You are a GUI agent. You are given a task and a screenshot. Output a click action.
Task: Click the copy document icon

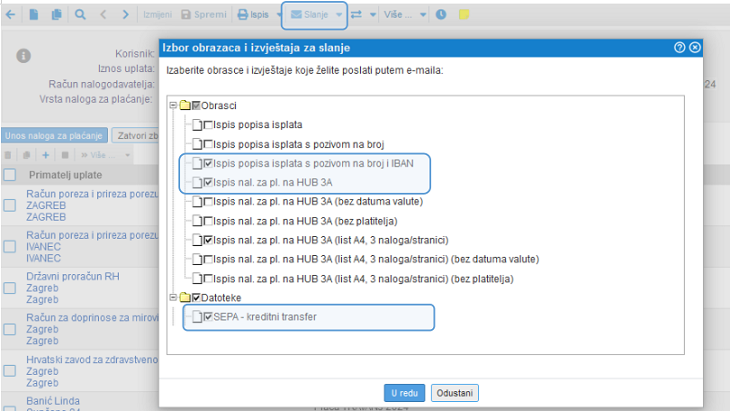tap(56, 15)
